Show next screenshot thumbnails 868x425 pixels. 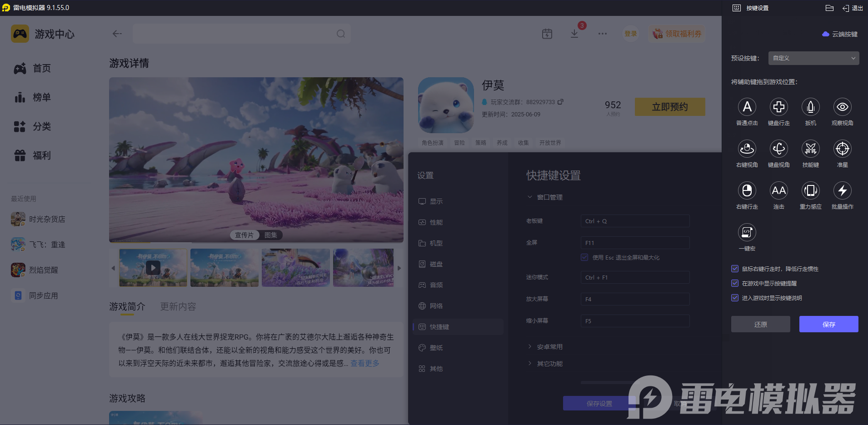click(399, 268)
